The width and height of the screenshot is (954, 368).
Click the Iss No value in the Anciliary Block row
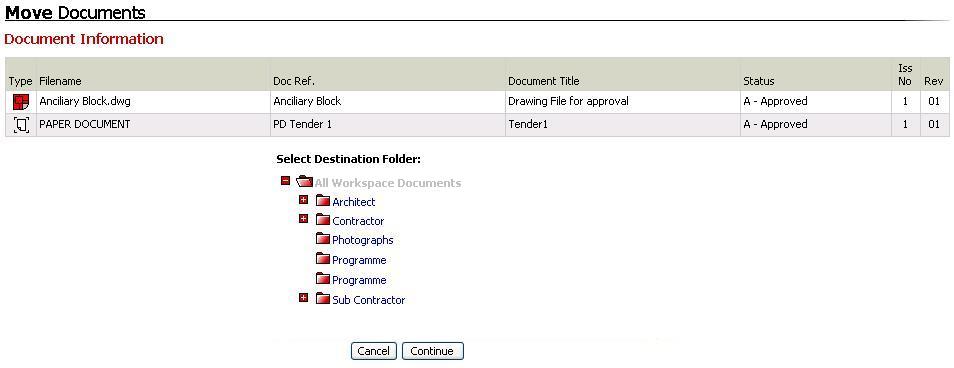pyautogui.click(x=905, y=102)
